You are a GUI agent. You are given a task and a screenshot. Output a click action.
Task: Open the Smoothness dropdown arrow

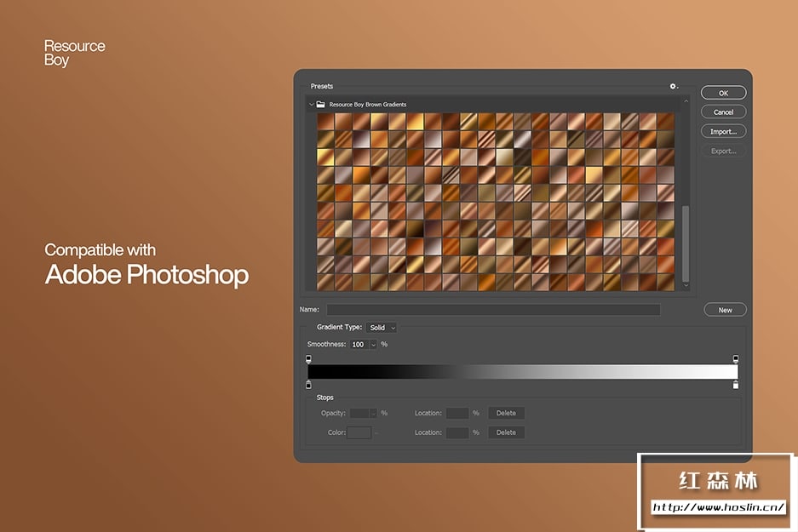click(373, 345)
